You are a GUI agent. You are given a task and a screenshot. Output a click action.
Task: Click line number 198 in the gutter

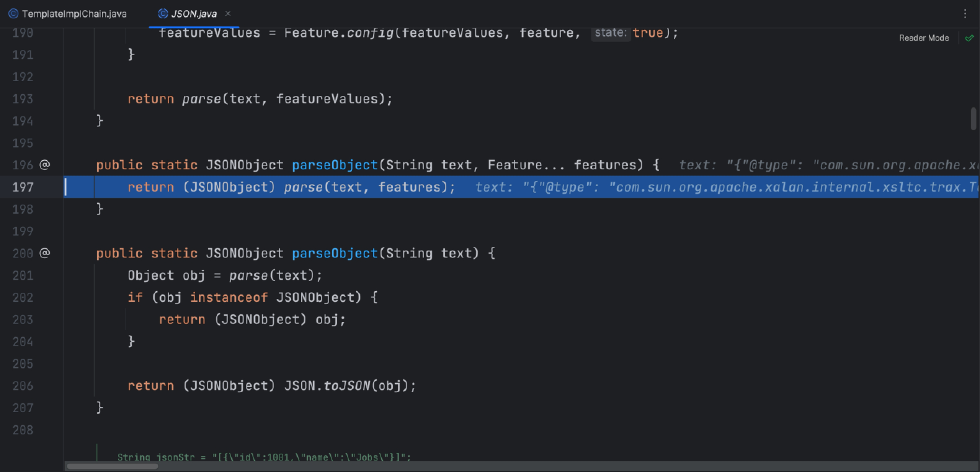(23, 209)
